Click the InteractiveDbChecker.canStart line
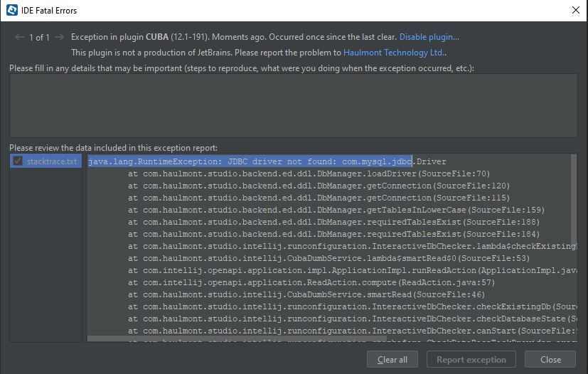This screenshot has width=588, height=374. click(352, 331)
